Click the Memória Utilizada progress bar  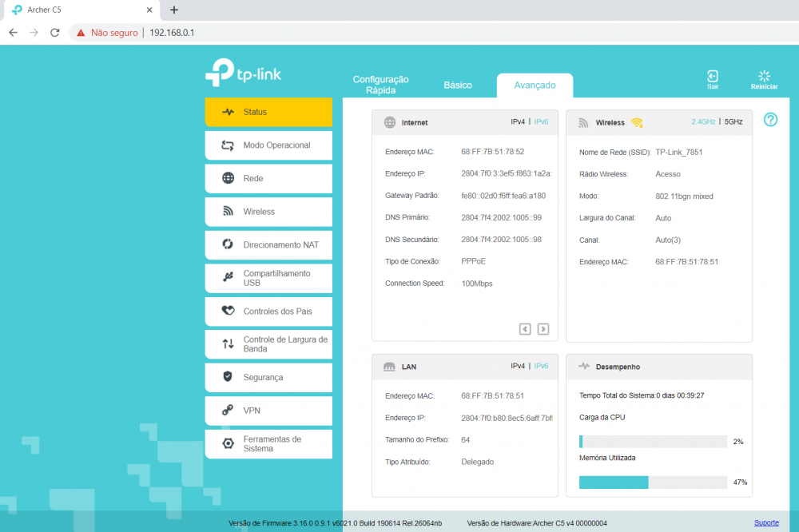coord(653,482)
